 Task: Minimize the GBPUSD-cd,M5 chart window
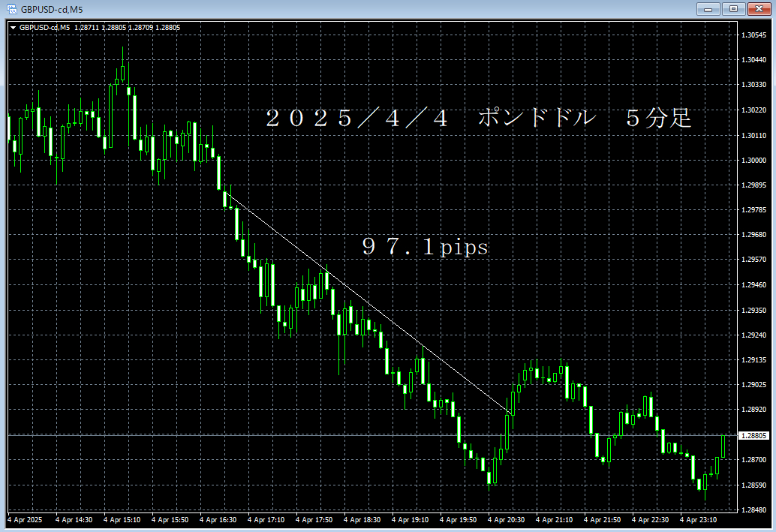pyautogui.click(x=708, y=8)
